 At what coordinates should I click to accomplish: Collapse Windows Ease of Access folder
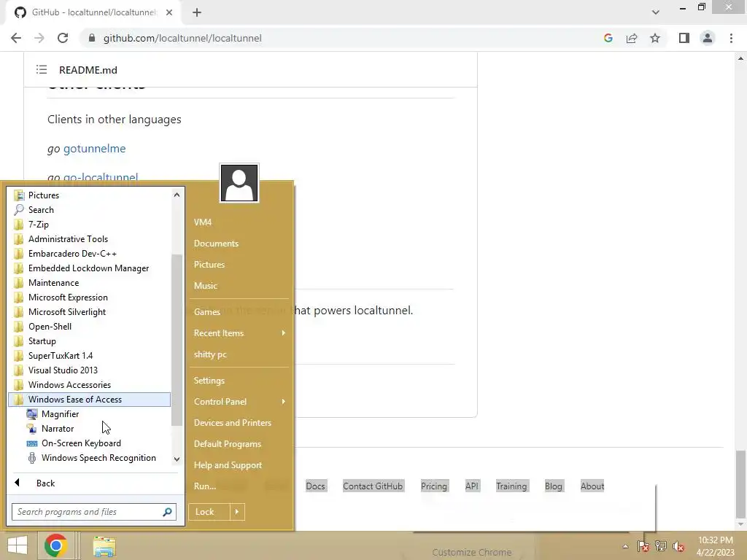click(89, 400)
